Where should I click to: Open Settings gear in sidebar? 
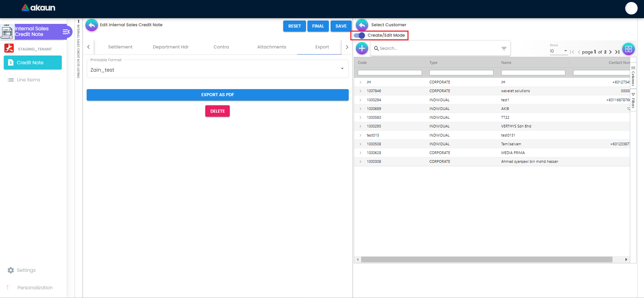point(11,270)
